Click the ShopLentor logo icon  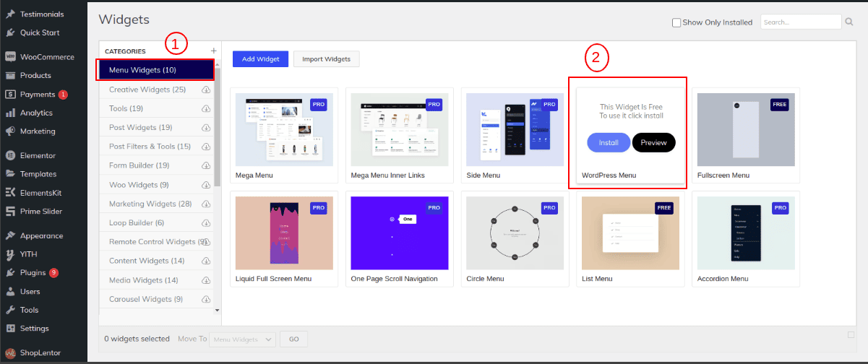[10, 352]
